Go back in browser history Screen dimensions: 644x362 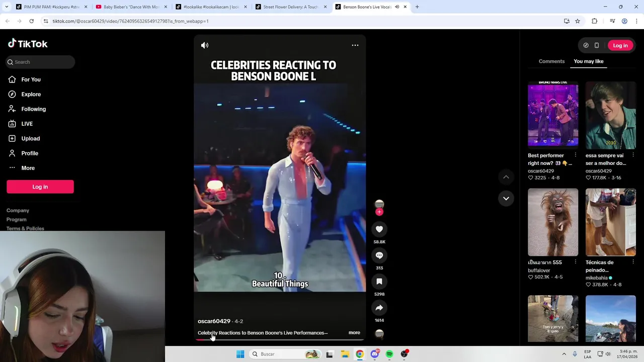click(7, 21)
